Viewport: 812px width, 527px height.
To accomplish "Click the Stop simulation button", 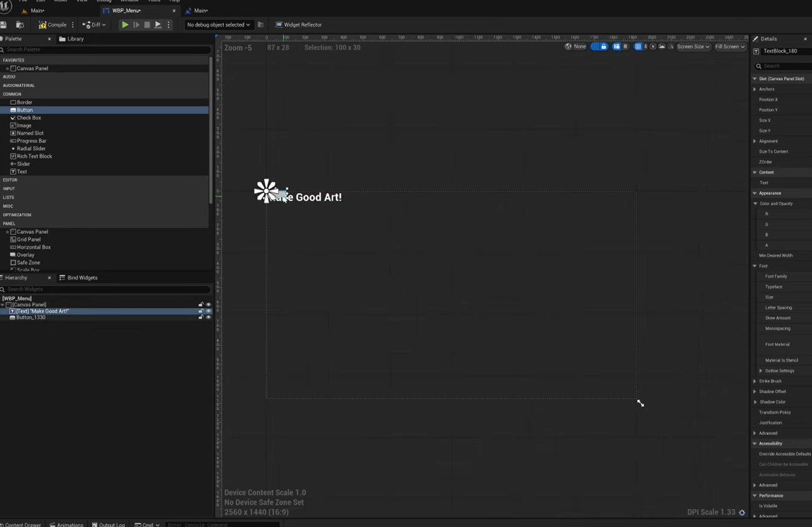I will (x=147, y=25).
